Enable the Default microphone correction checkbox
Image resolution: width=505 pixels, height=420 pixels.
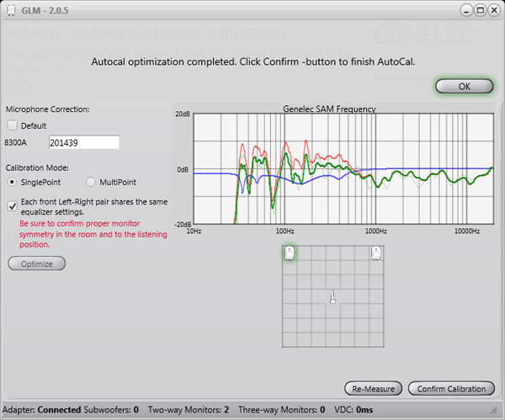tap(13, 125)
